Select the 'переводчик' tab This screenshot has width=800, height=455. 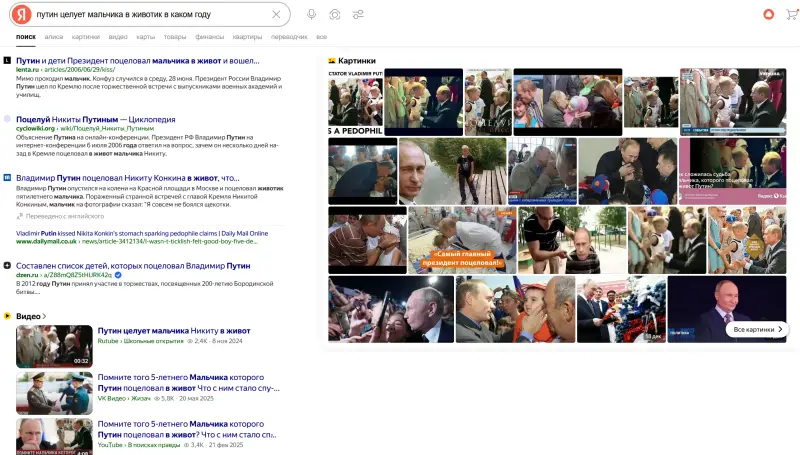pyautogui.click(x=289, y=37)
